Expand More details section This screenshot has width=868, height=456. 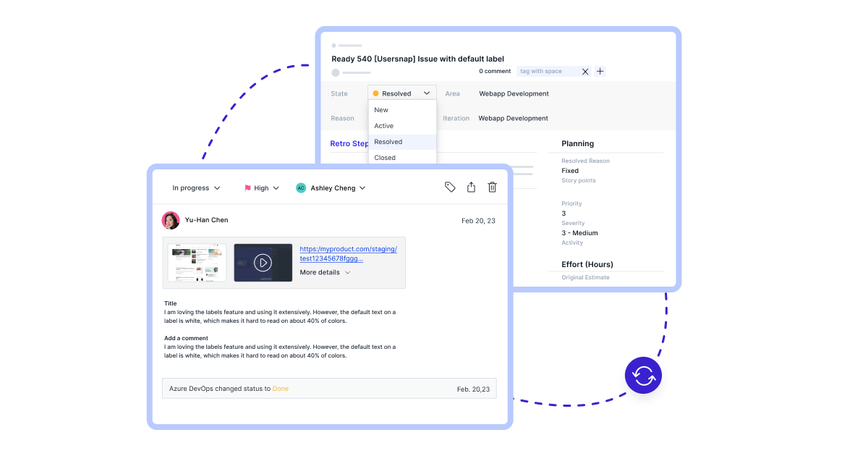[325, 273]
